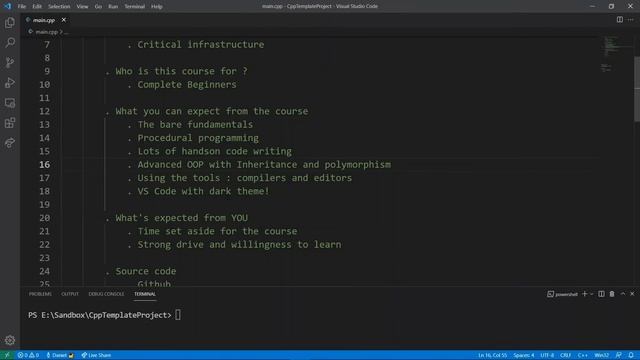Open the Live Share activity bar icon
640x360 pixels.
pyautogui.click(x=10, y=143)
